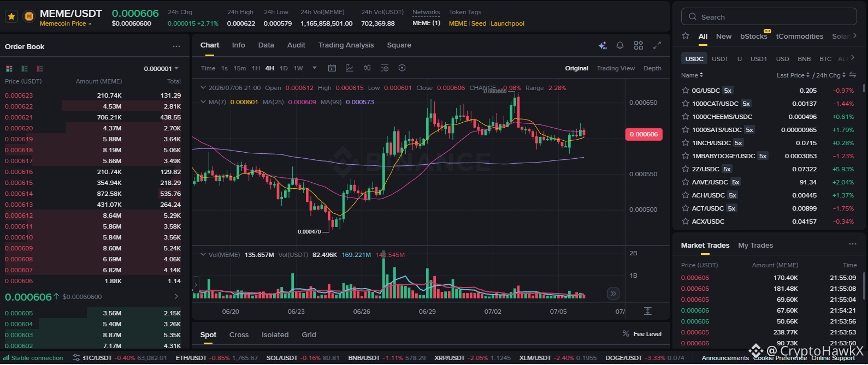Collapse the Vol(MEME) indicator legend
The image size is (868, 365).
(x=203, y=255)
